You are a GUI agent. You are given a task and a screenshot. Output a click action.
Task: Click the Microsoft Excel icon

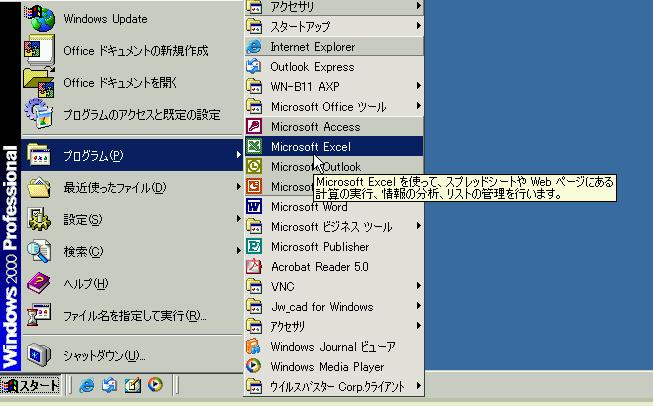pyautogui.click(x=254, y=146)
